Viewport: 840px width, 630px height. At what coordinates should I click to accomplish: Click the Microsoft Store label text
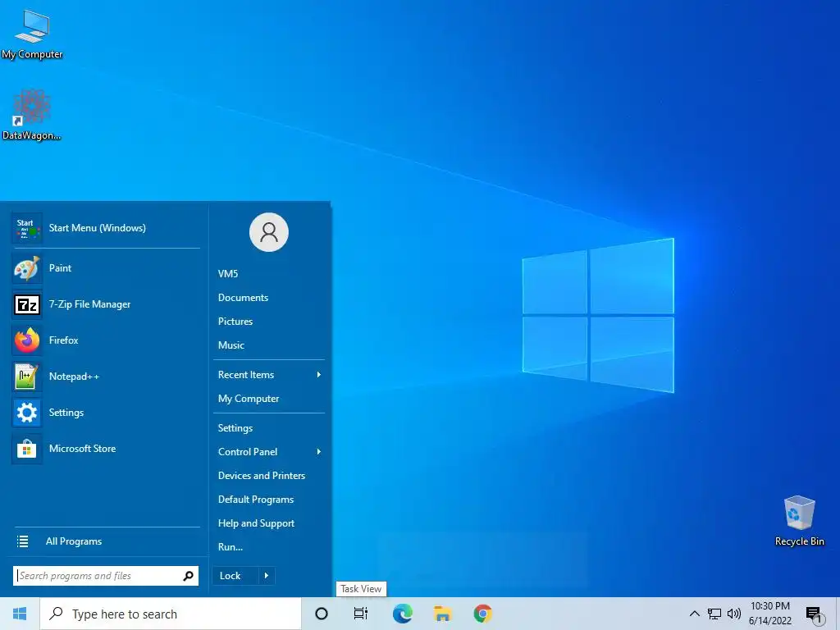(83, 449)
